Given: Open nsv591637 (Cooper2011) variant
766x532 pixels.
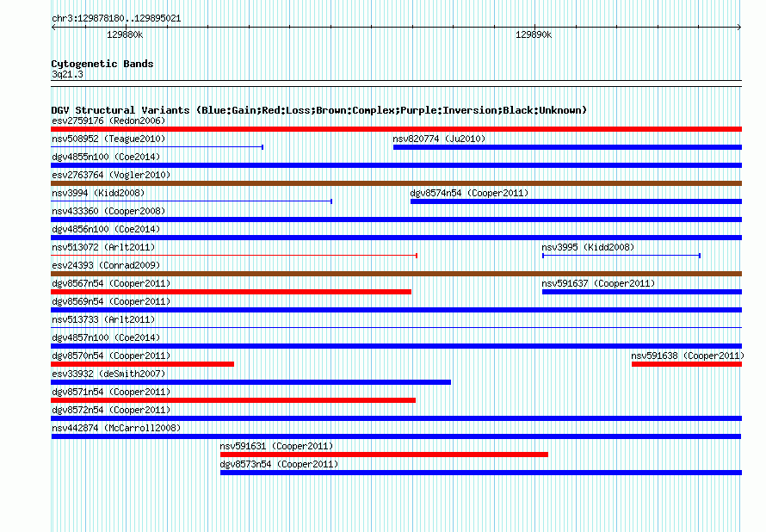Looking at the screenshot, I should [x=598, y=283].
